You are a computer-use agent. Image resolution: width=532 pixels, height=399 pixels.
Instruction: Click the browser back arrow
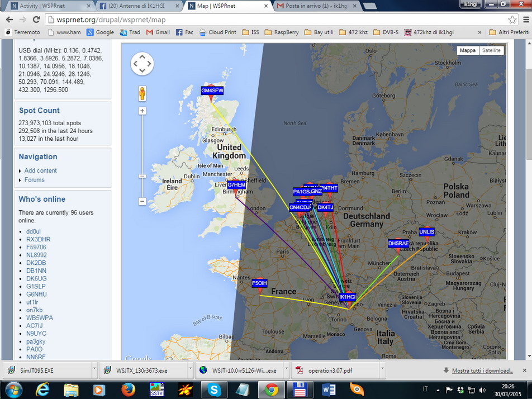pyautogui.click(x=9, y=20)
